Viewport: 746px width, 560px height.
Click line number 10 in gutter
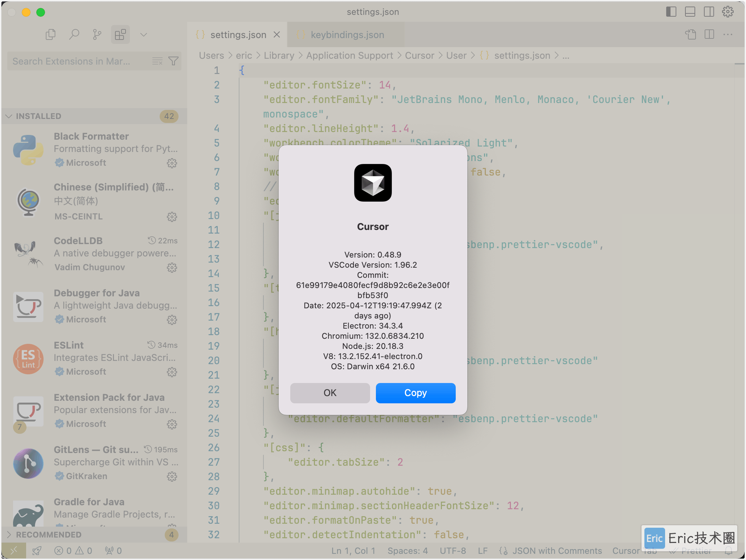point(214,215)
